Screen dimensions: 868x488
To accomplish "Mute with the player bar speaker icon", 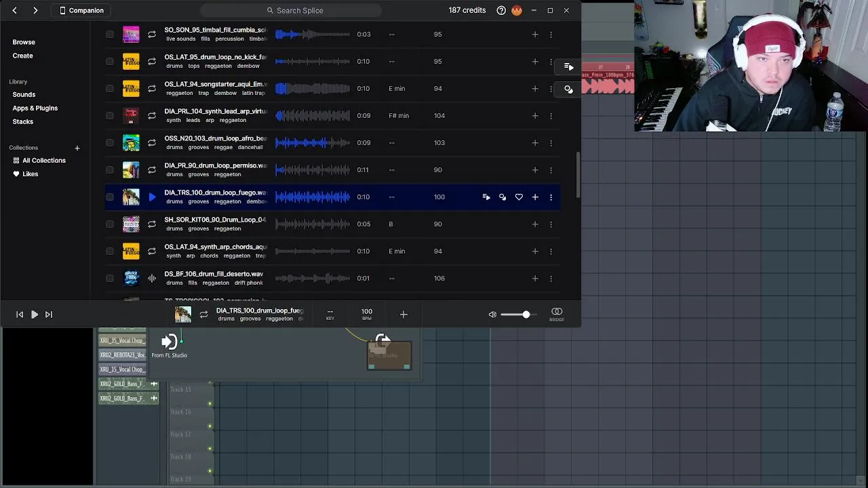I will pyautogui.click(x=492, y=314).
